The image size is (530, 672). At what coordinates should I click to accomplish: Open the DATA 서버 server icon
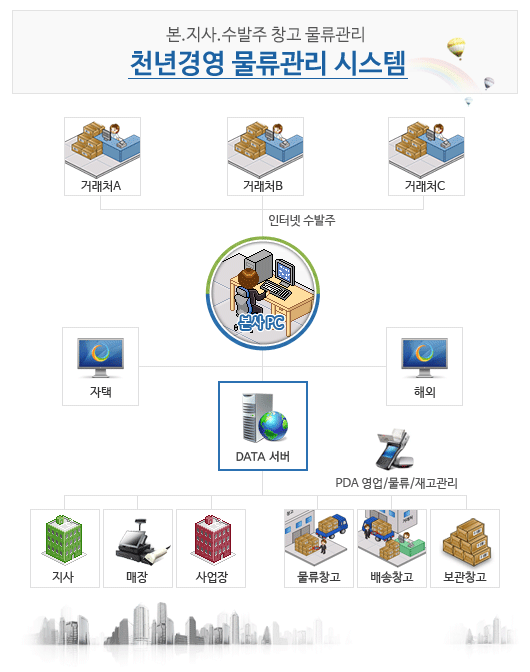264,418
